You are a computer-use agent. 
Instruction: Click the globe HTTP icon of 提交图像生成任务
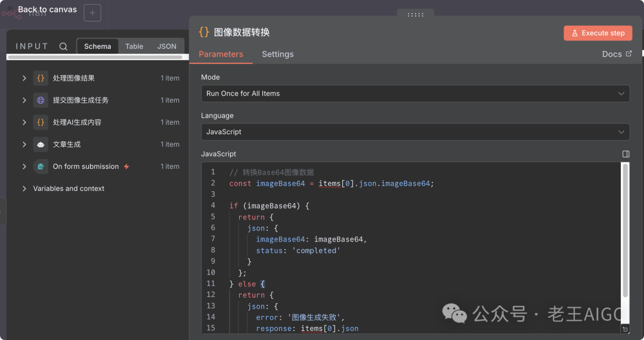41,100
